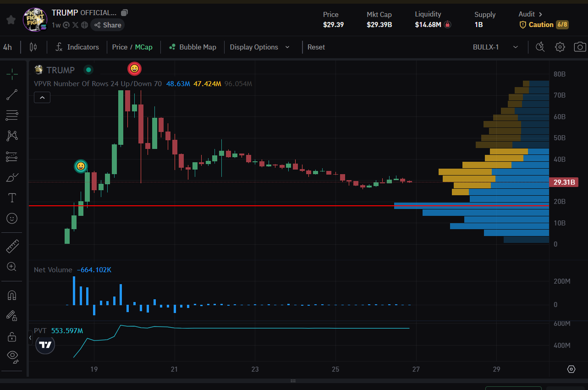Click the Mkt Cap $29.39B stat
The image size is (588, 390).
pos(379,20)
